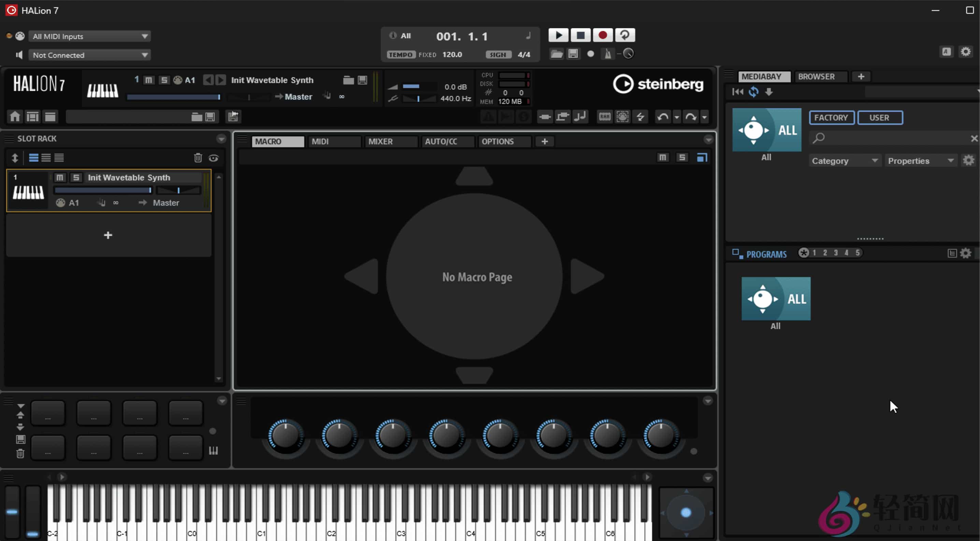Toggle the metronome icon
This screenshot has height=541, width=980.
pos(608,54)
